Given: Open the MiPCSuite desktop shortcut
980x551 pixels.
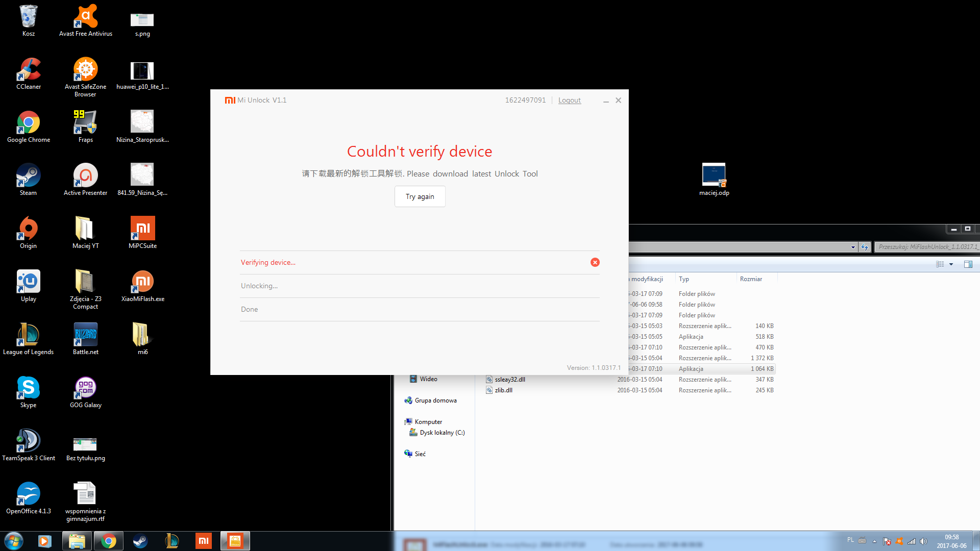Looking at the screenshot, I should pyautogui.click(x=142, y=233).
